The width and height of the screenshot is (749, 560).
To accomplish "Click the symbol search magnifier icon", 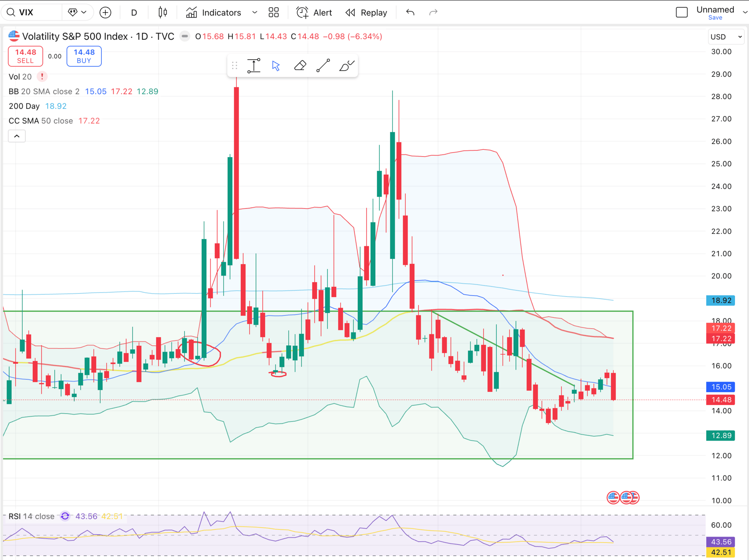I will click(x=11, y=12).
